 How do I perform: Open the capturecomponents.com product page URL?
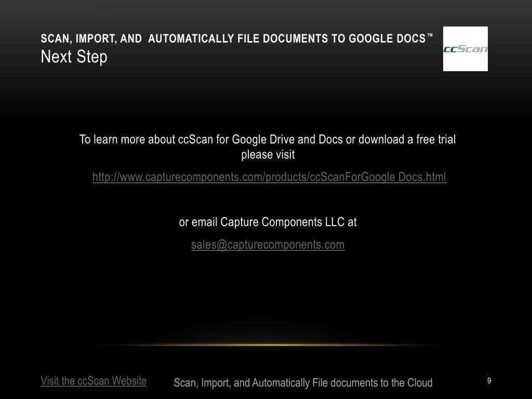pyautogui.click(x=270, y=177)
